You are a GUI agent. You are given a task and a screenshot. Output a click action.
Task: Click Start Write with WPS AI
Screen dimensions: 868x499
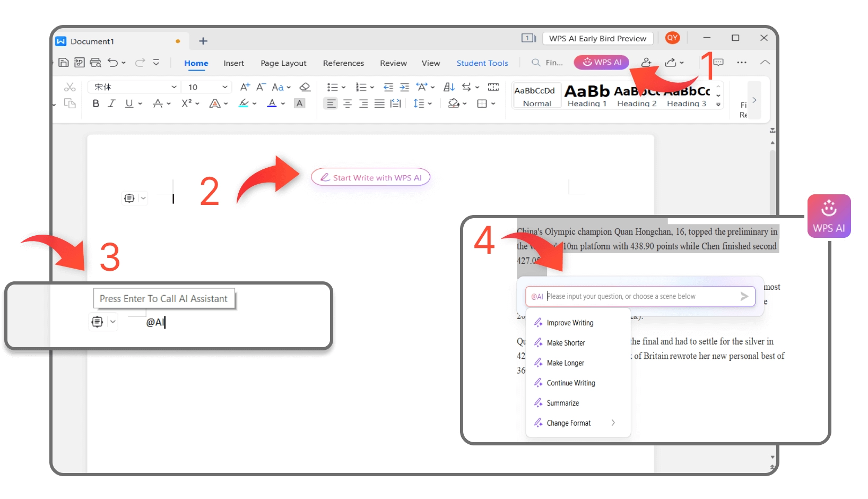coord(370,177)
